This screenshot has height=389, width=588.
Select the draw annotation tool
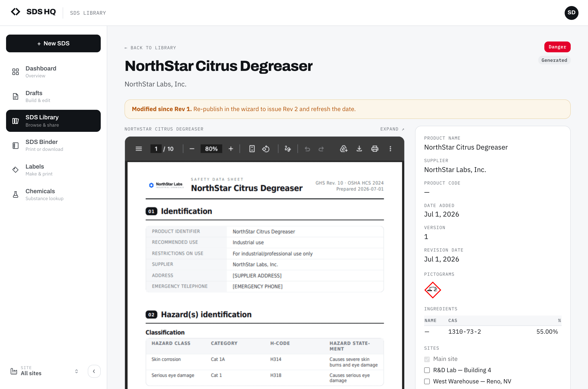[x=288, y=149]
